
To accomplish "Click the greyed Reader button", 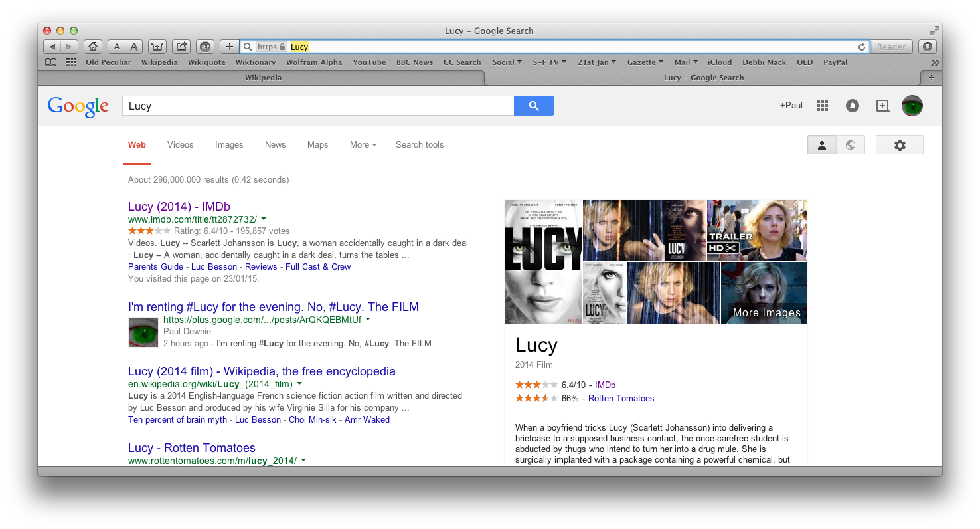I will pos(891,47).
